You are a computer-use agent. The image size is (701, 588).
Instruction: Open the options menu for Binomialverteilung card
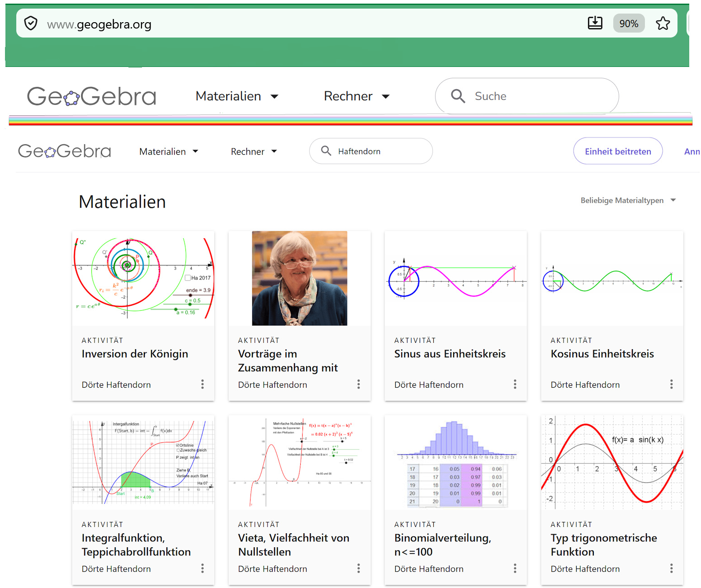tap(515, 569)
